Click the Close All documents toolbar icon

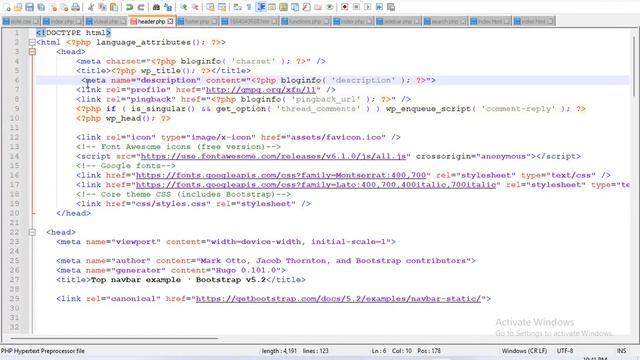coord(64,7)
